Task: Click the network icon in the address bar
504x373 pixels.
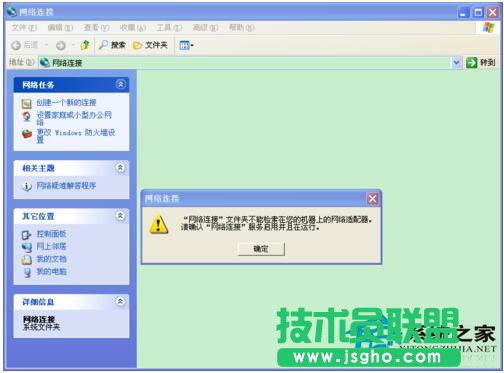Action: click(45, 62)
